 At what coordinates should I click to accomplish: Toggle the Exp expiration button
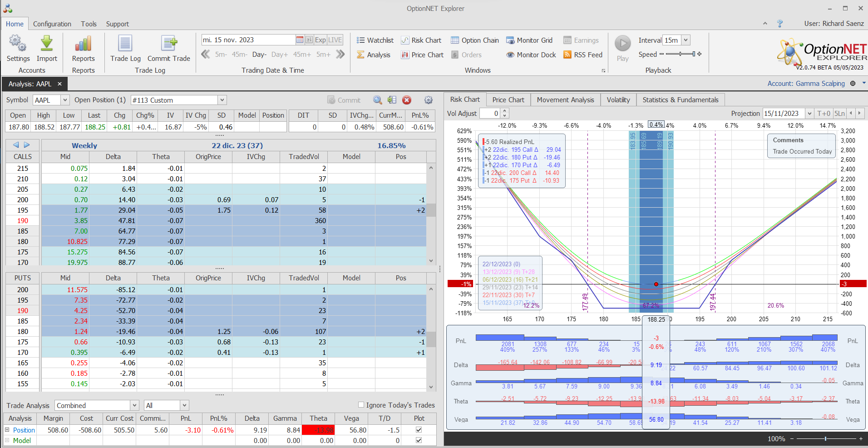click(x=320, y=40)
